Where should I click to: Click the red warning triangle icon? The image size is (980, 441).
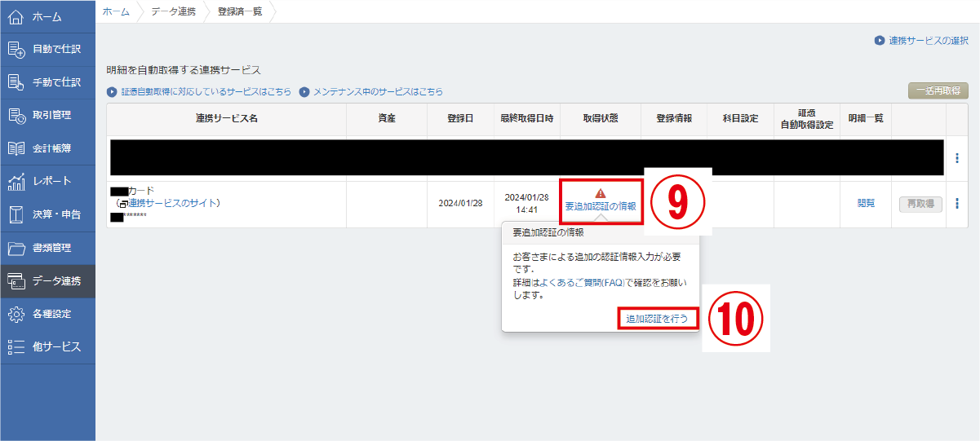point(601,193)
